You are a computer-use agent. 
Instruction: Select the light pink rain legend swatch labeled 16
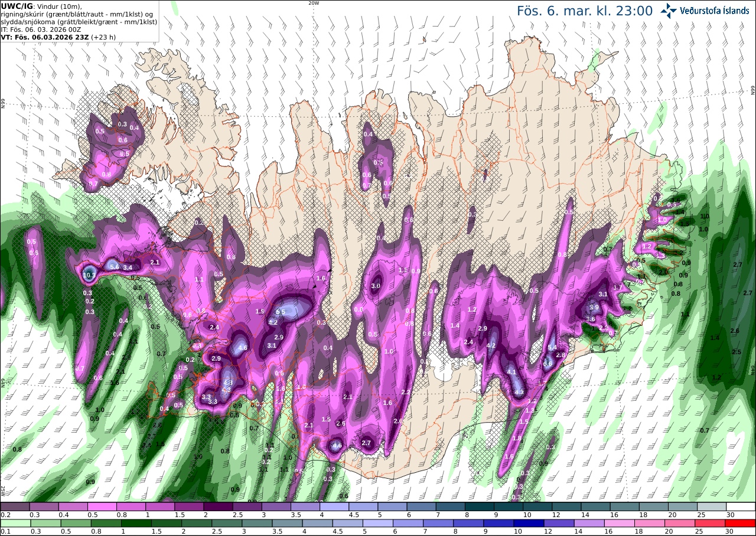coord(620,523)
